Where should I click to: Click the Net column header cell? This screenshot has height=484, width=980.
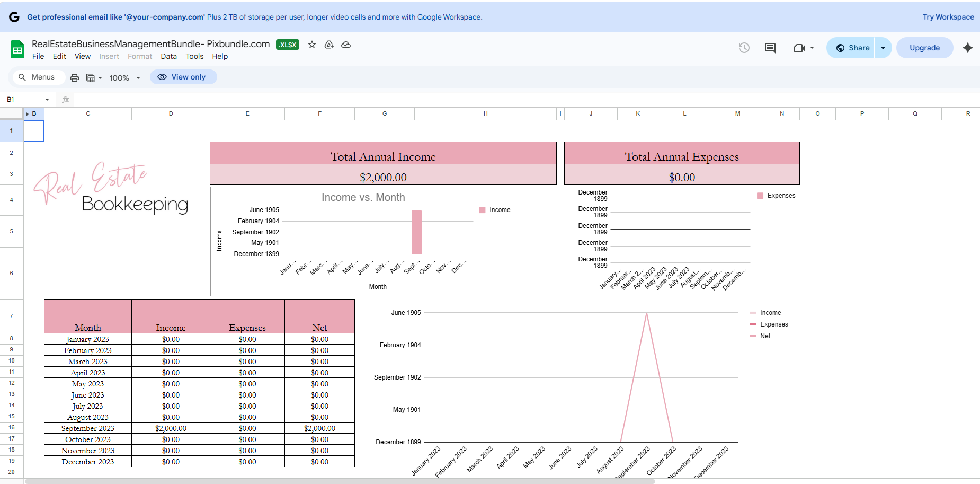319,316
